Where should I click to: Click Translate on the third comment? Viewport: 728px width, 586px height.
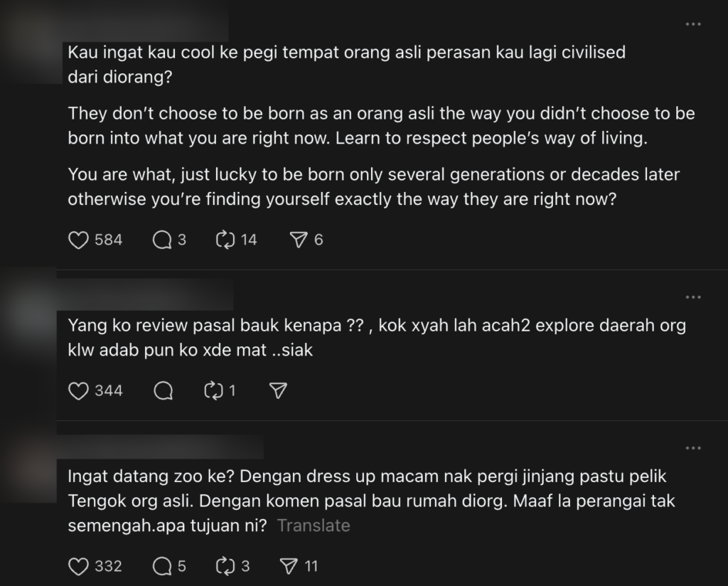pos(314,526)
